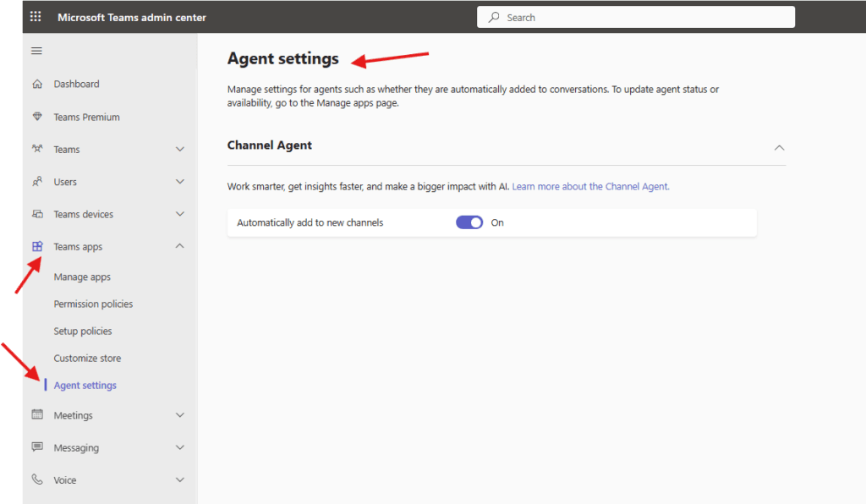This screenshot has width=866, height=504.
Task: Click the Teams apps grid icon
Action: (36, 247)
